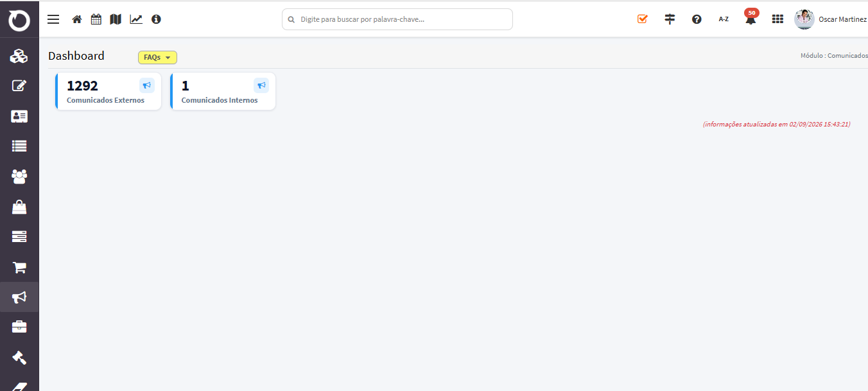This screenshot has height=391, width=868.
Task: Click the help question mark icon
Action: (x=697, y=19)
